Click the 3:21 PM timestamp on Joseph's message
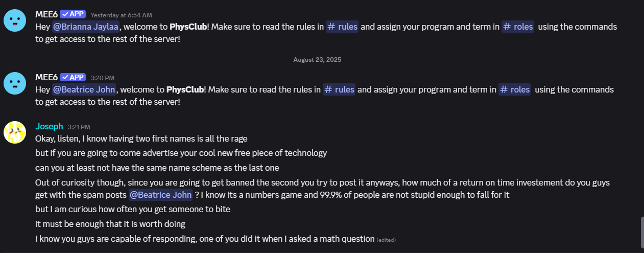This screenshot has height=253, width=644. (79, 127)
